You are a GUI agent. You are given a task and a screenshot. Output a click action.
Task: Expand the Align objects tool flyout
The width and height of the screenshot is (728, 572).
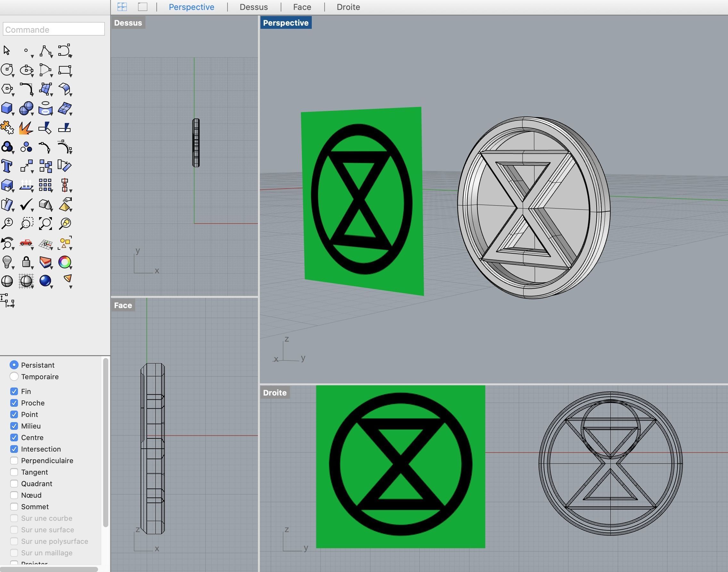coord(71,191)
